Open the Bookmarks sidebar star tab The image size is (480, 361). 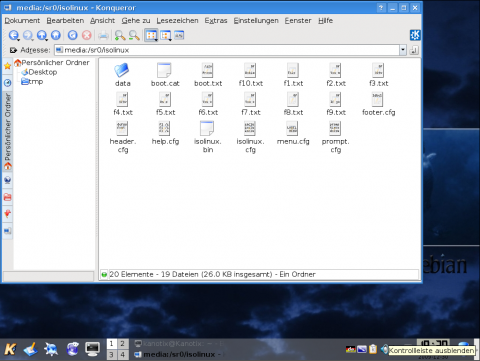(7, 66)
